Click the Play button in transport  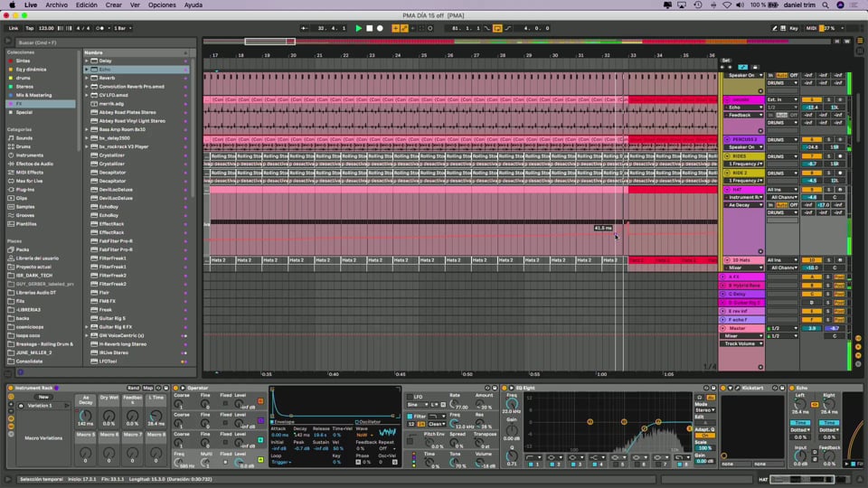point(358,28)
